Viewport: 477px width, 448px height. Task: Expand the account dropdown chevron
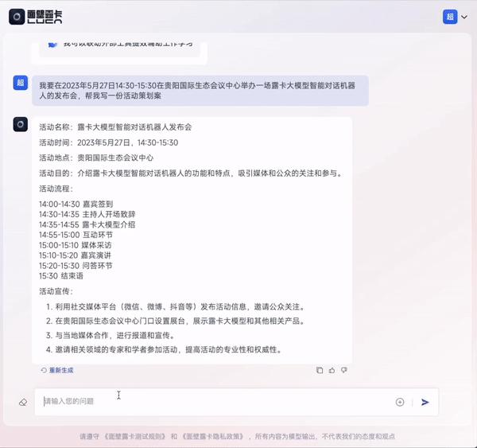coord(464,17)
